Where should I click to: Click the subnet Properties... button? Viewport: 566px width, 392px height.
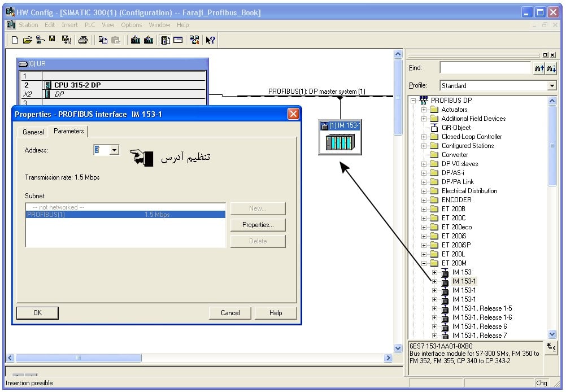pyautogui.click(x=258, y=225)
